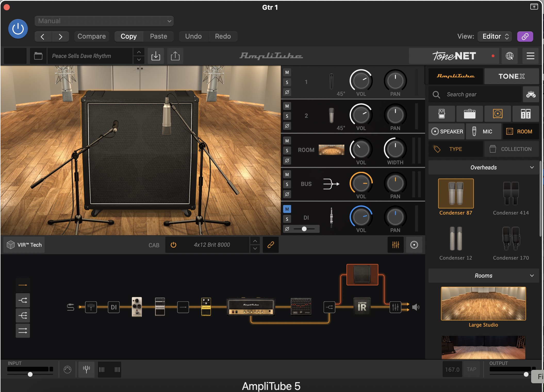Adjust the DI phase delay slider
This screenshot has height=392, width=544.
point(304,229)
